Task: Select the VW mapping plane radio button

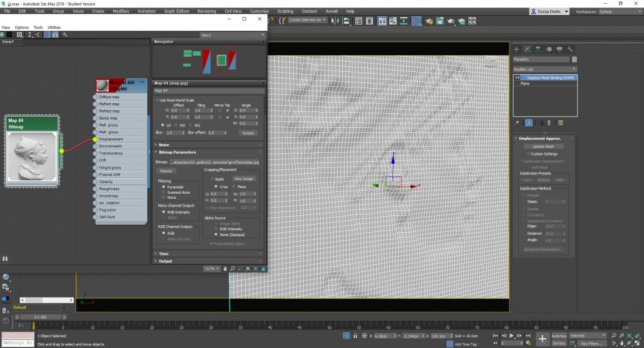Action: click(176, 125)
